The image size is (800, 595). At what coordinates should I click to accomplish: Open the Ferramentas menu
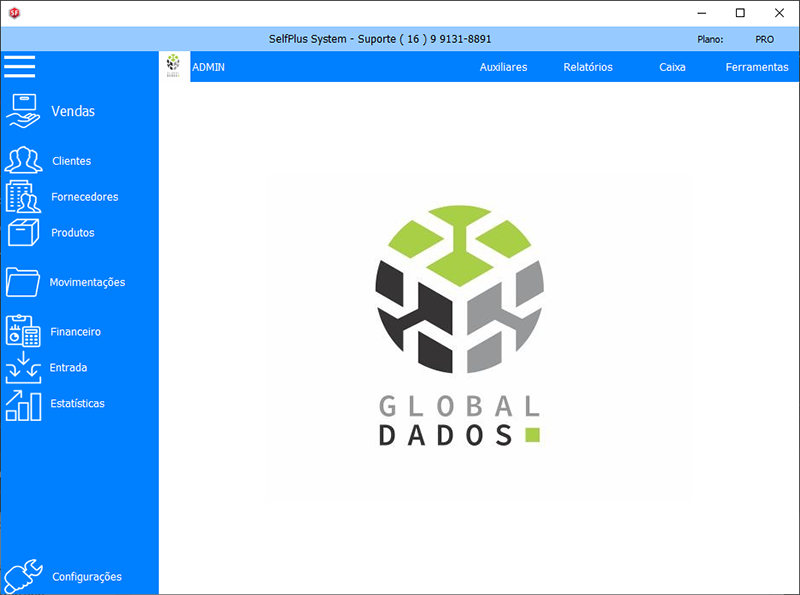point(757,67)
